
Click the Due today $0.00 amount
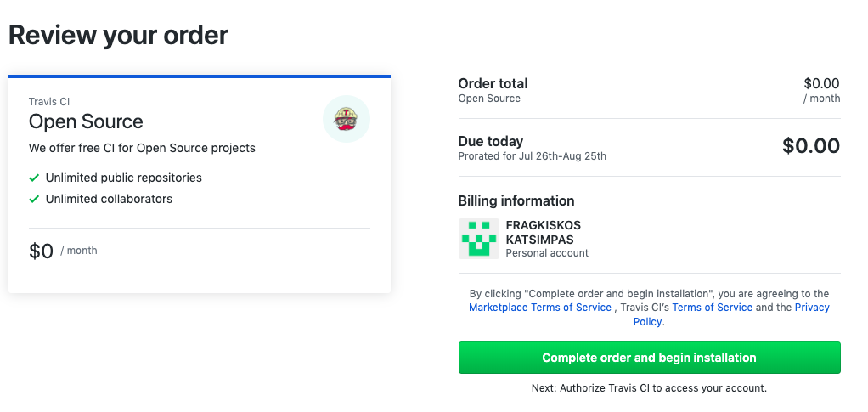pyautogui.click(x=811, y=145)
